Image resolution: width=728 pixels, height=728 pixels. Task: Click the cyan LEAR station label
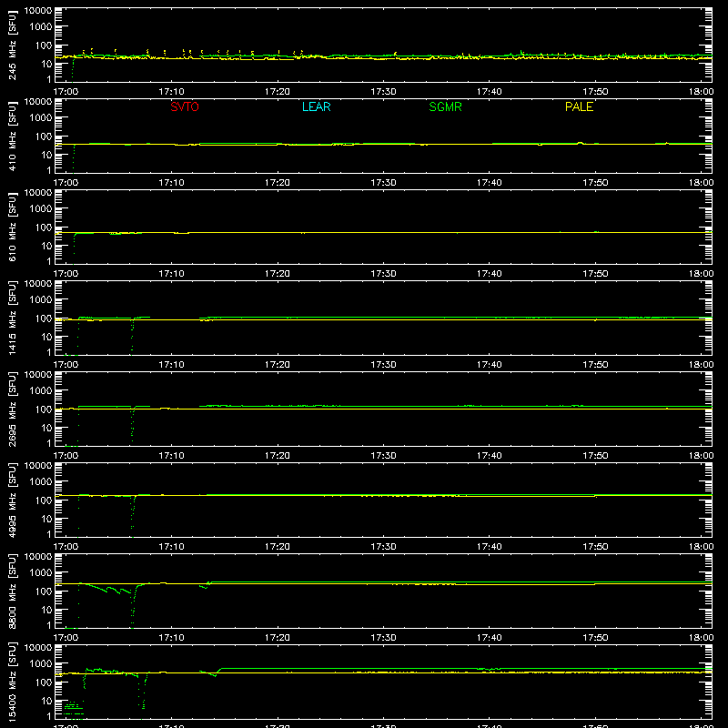pos(316,106)
